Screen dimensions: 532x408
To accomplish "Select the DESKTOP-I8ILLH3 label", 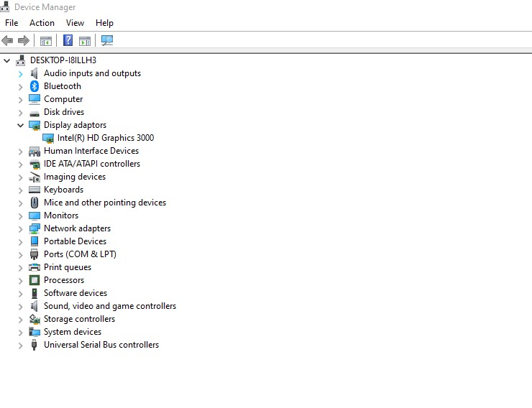I will tap(63, 60).
